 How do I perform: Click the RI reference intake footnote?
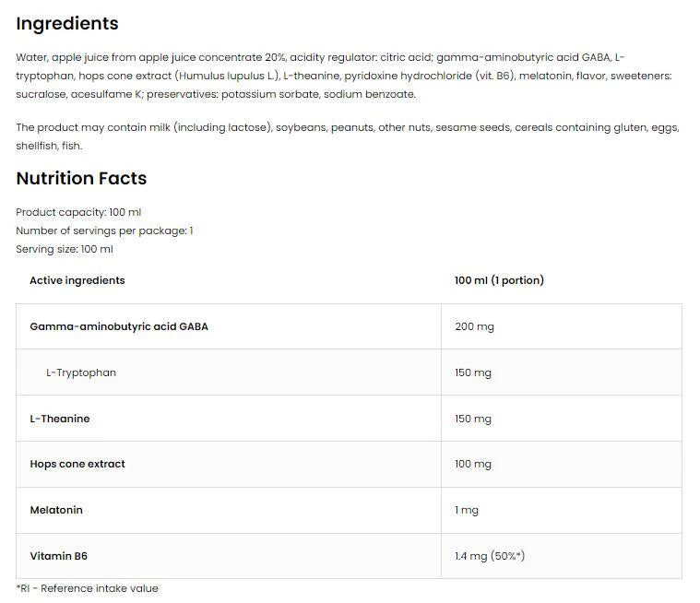(x=88, y=588)
